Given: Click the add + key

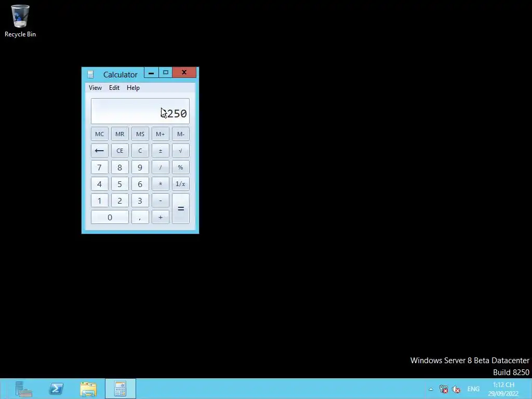Looking at the screenshot, I should pyautogui.click(x=161, y=217).
